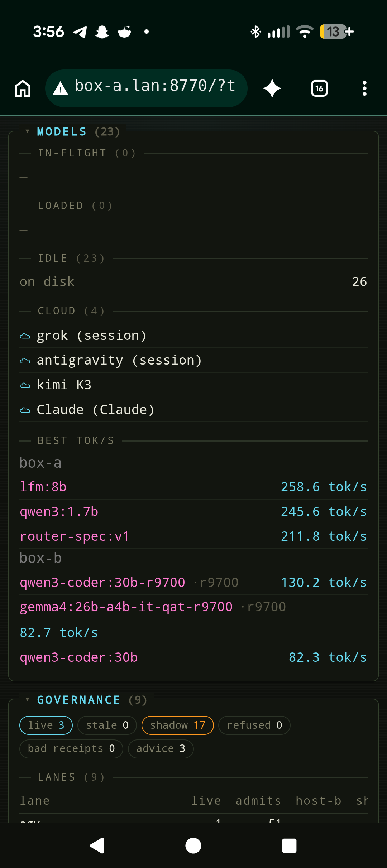Tap the qwen3-coder:30b model name

pos(79,657)
